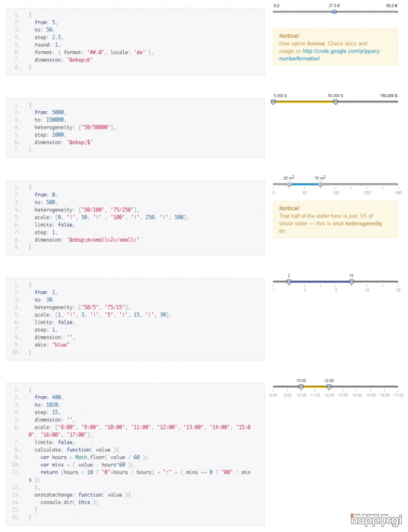Click the 50,000 $ slider handle
This screenshot has width=408, height=532.
336,102
